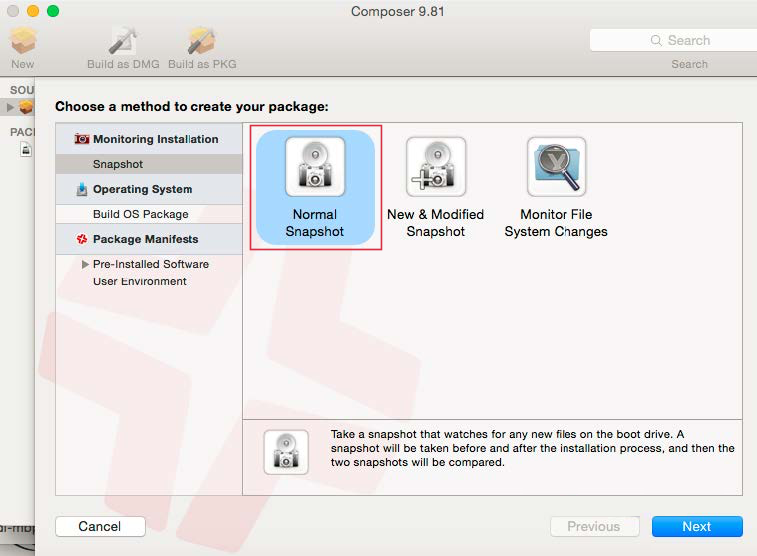Click the Operating System header icon
This screenshot has width=757, height=556.
[82, 189]
